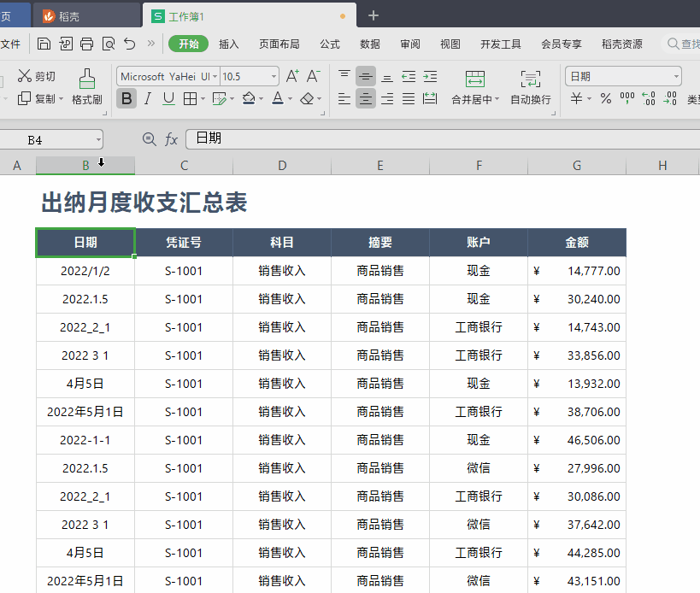Screen dimensions: 700x593
Task: Click the Save icon in quick toolbar
Action: (44, 44)
